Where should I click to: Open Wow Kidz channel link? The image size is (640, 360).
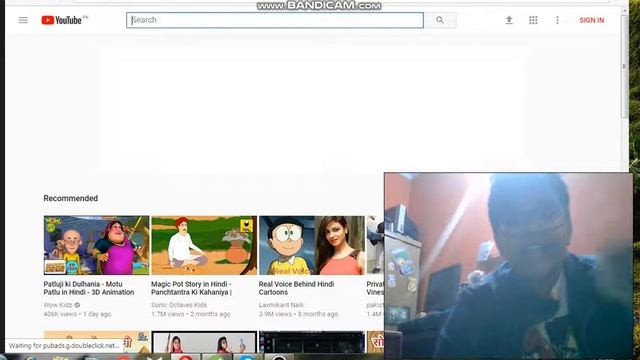pyautogui.click(x=58, y=305)
